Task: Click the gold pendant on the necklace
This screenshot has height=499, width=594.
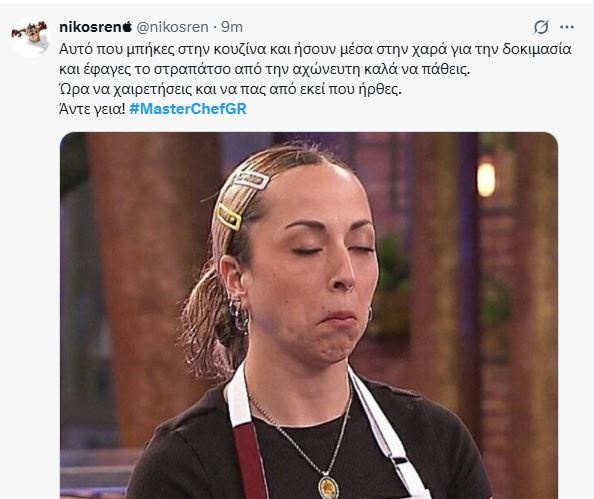Action: 327,486
